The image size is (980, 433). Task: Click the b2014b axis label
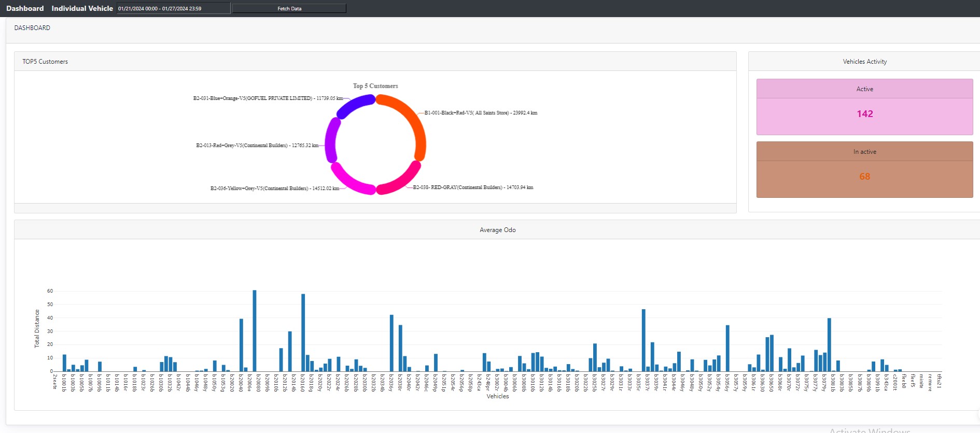tap(294, 382)
